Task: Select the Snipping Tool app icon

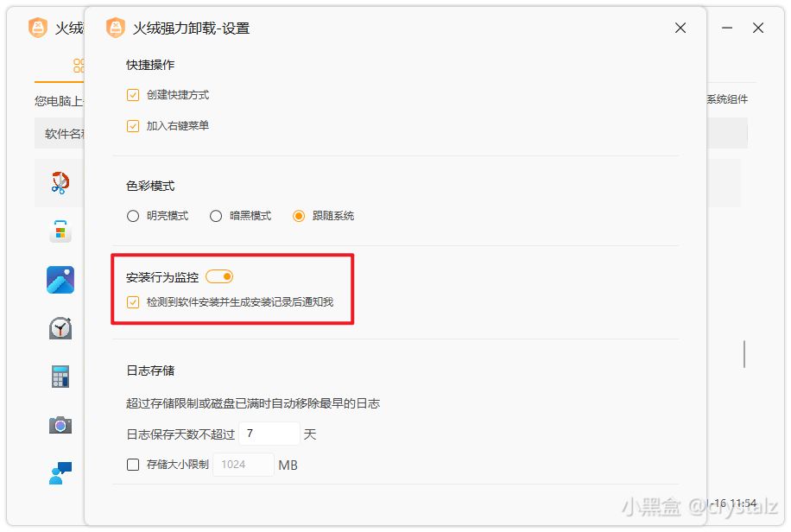Action: point(60,183)
